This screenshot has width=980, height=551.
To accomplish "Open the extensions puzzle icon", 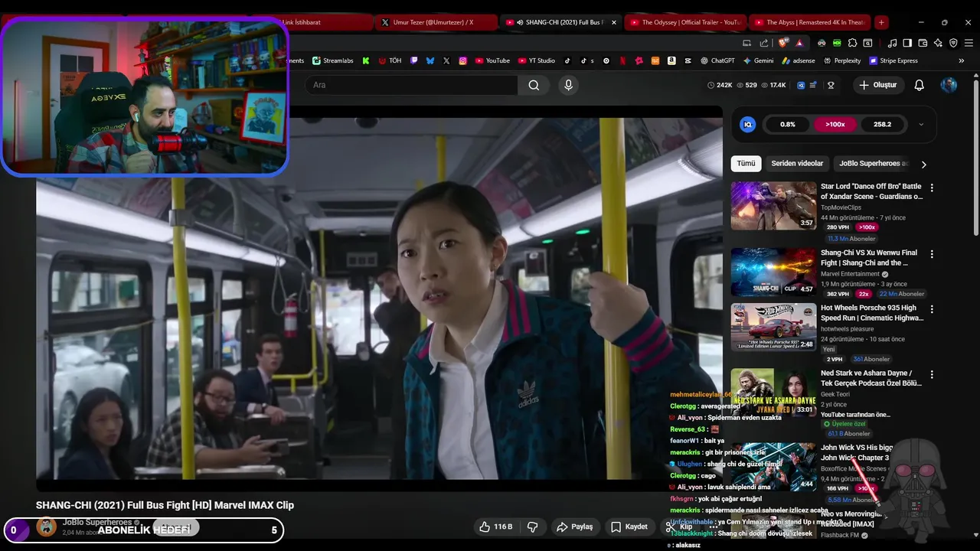I will point(852,43).
